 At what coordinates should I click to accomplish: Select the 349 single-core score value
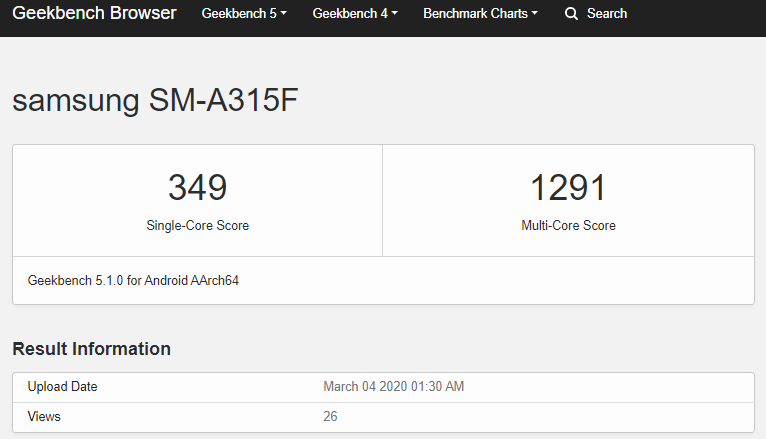click(198, 188)
